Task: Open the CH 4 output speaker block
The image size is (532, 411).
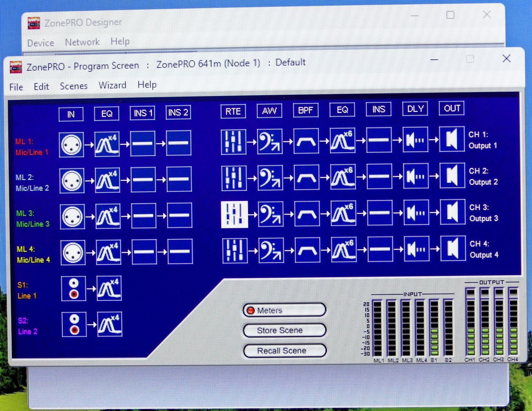Action: coord(453,248)
